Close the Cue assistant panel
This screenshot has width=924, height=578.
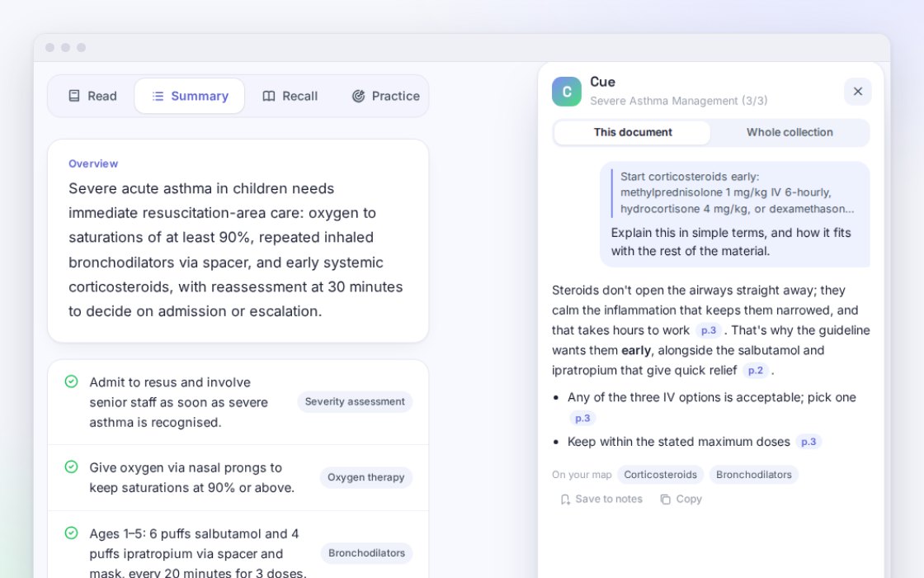pos(857,92)
